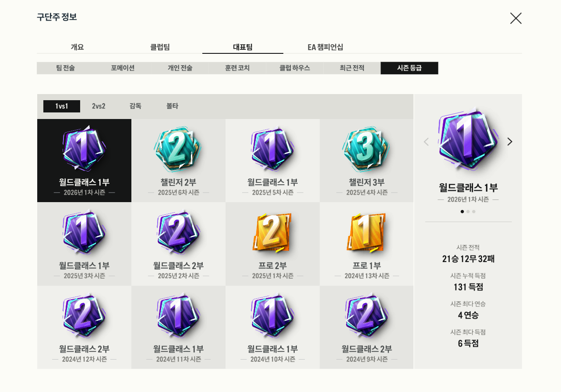Select the 2025년 6차 시즌 챌린저 2부 badge
Viewport: 561px width, 392px height.
tap(178, 161)
